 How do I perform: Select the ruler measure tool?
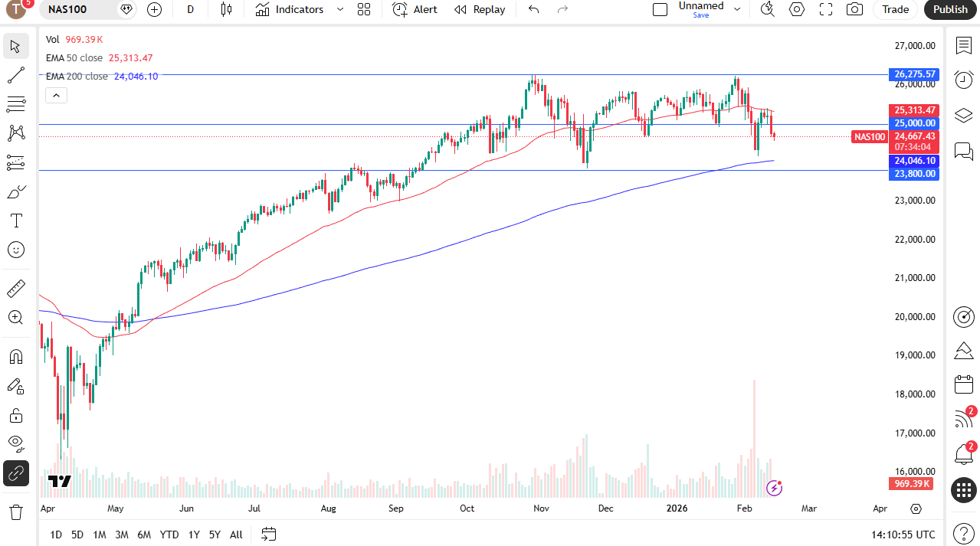coord(15,289)
